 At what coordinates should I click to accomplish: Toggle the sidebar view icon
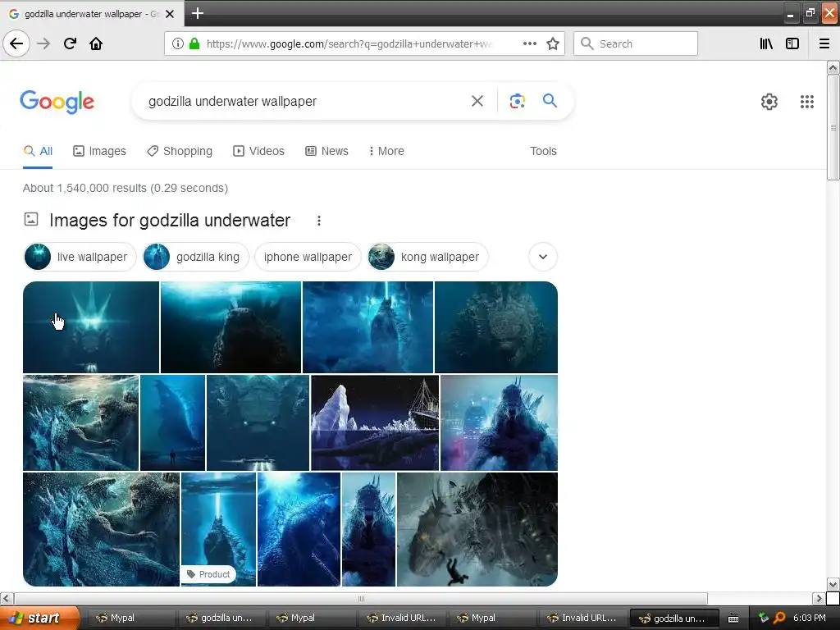(792, 43)
